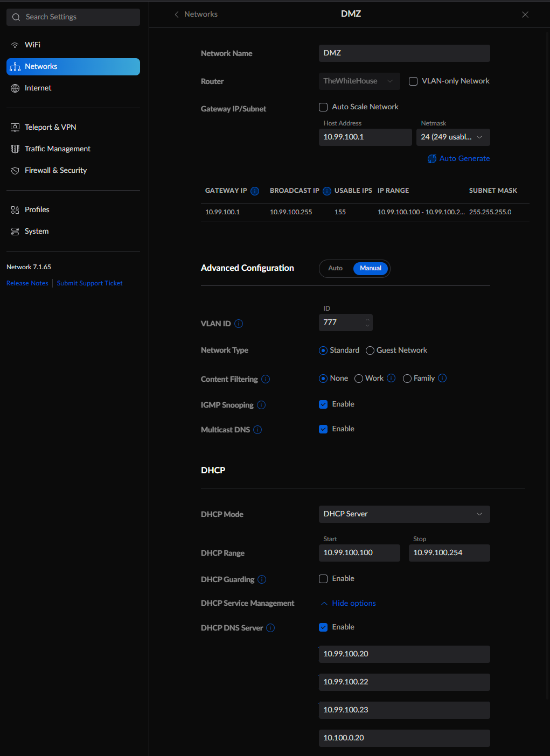550x756 pixels.
Task: Open the Netmask dropdown
Action: (x=452, y=137)
